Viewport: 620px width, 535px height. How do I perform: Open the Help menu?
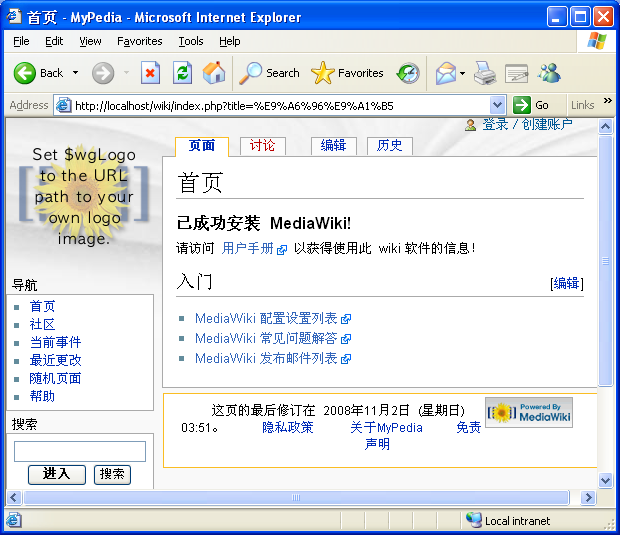pos(230,41)
